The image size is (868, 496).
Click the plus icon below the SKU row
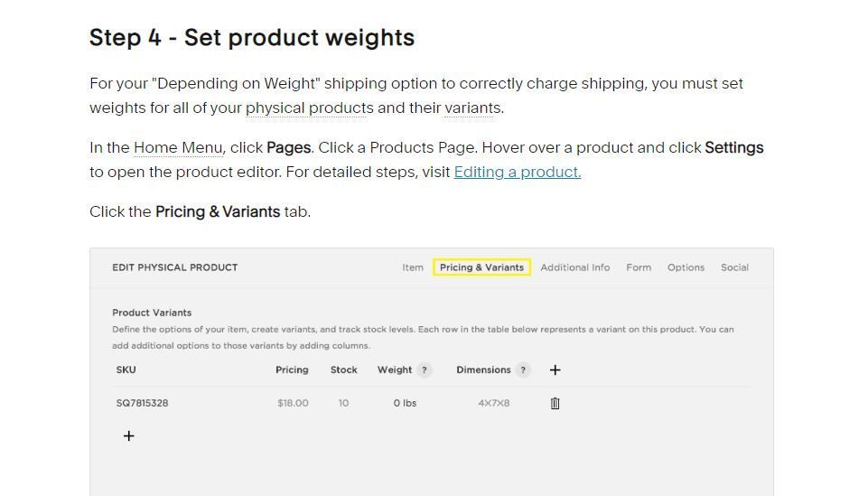click(128, 435)
